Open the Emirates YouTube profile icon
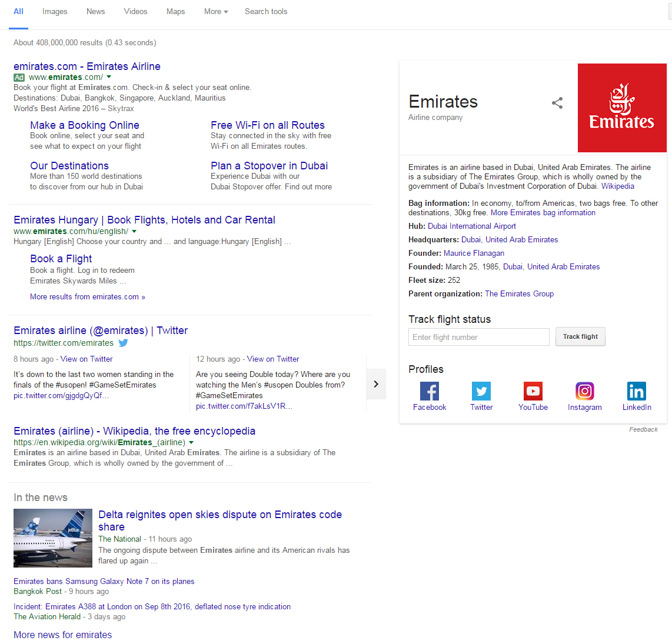 click(x=533, y=392)
